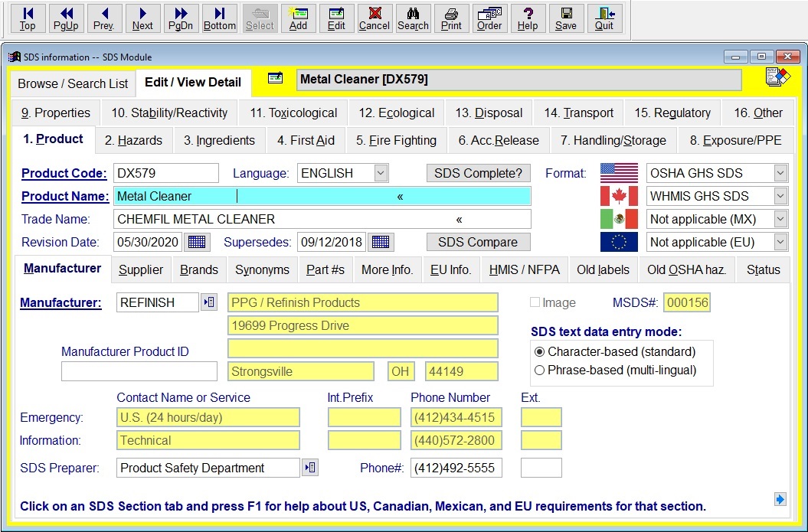This screenshot has width=808, height=532.
Task: Click the Trade Name field
Action: (x=322, y=219)
